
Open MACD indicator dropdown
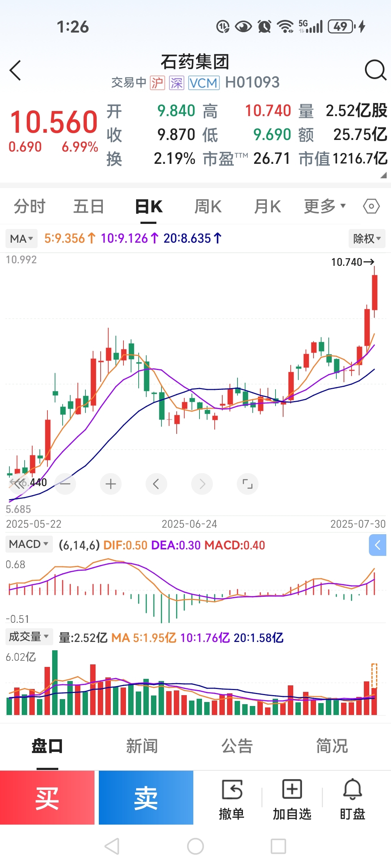(x=29, y=544)
